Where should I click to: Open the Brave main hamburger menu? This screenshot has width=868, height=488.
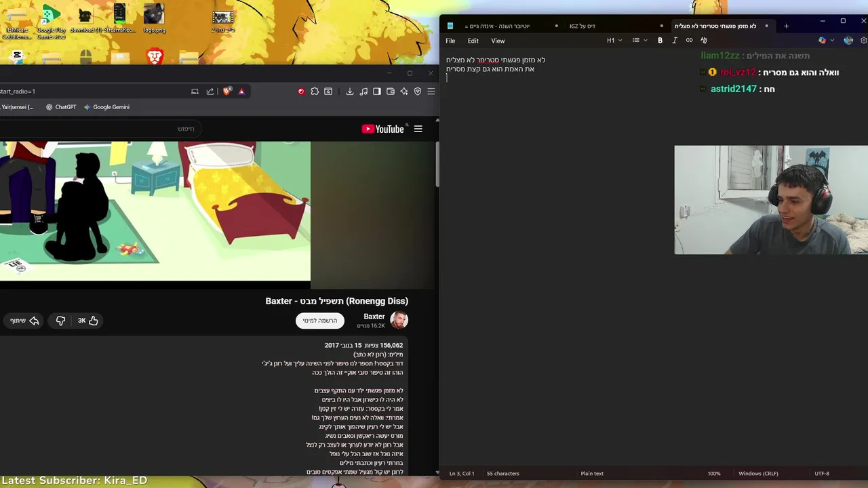431,91
